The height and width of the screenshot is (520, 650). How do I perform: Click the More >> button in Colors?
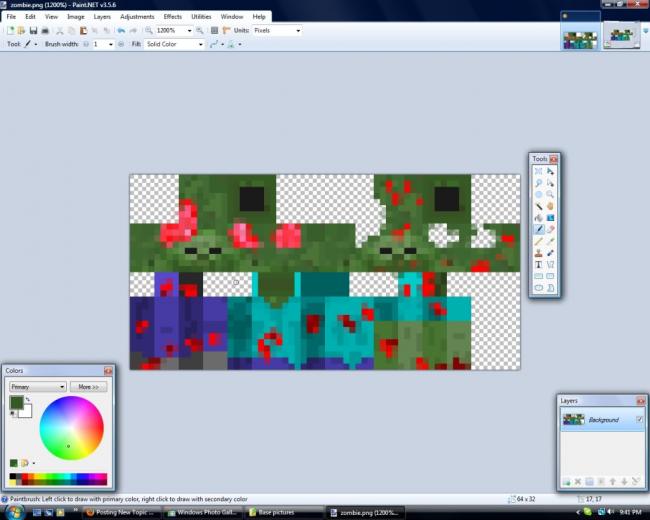tap(88, 386)
